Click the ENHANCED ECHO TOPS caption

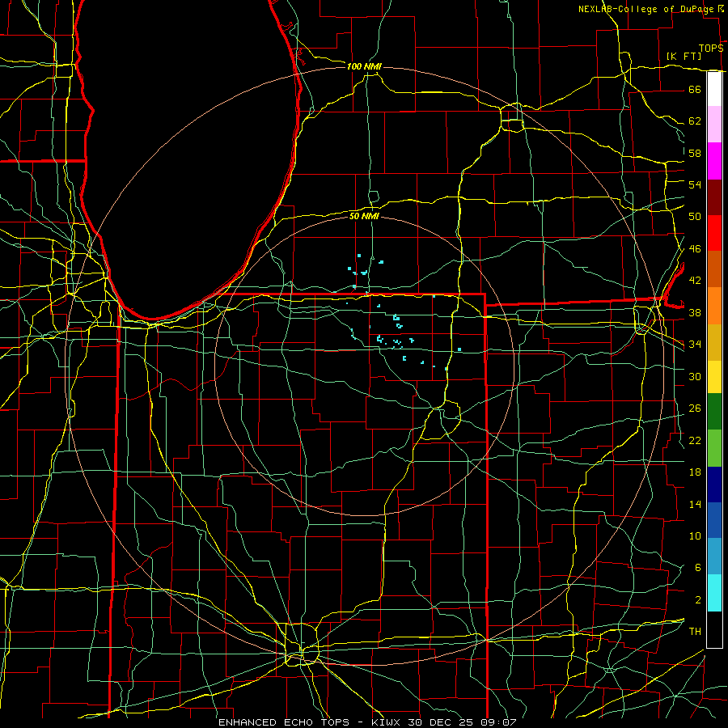(284, 722)
